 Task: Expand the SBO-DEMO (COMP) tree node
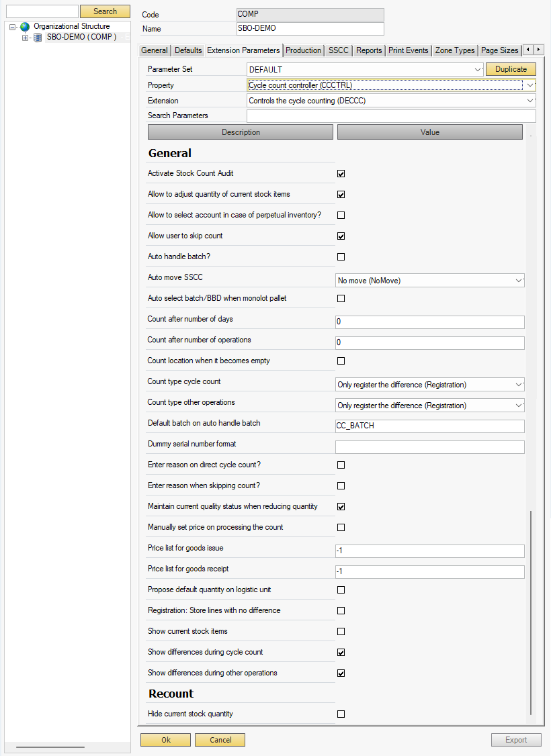coord(26,38)
